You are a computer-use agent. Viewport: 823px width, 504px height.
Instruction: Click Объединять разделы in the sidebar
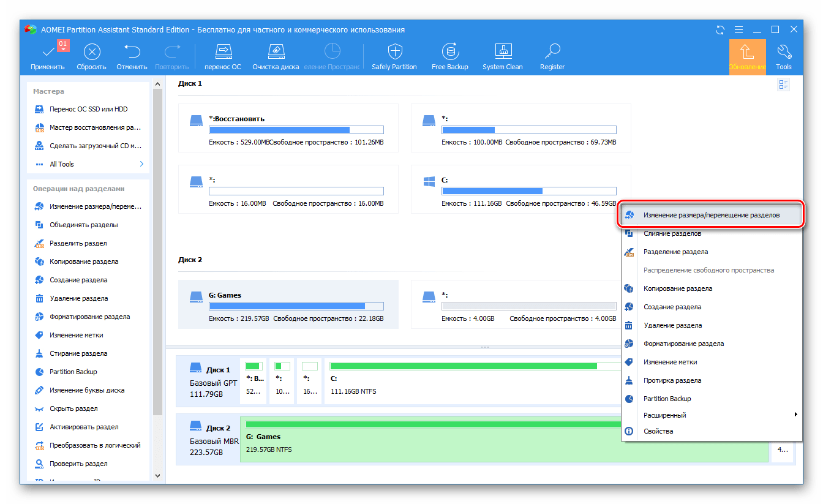(84, 225)
